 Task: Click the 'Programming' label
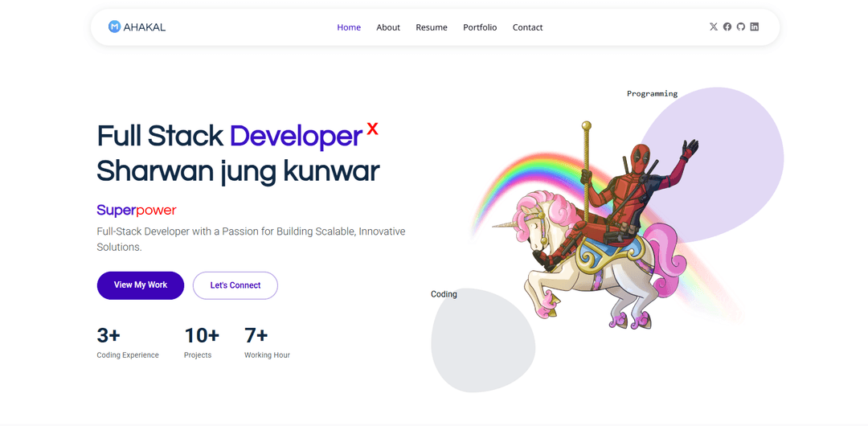coord(652,93)
